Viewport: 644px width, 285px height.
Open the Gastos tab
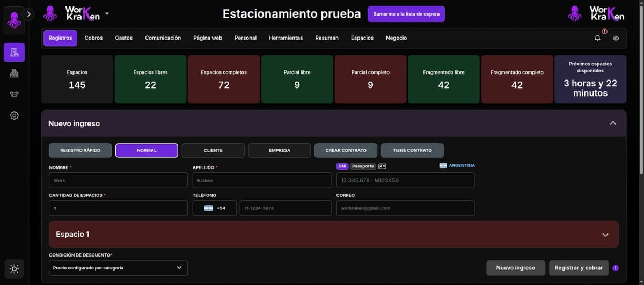123,38
